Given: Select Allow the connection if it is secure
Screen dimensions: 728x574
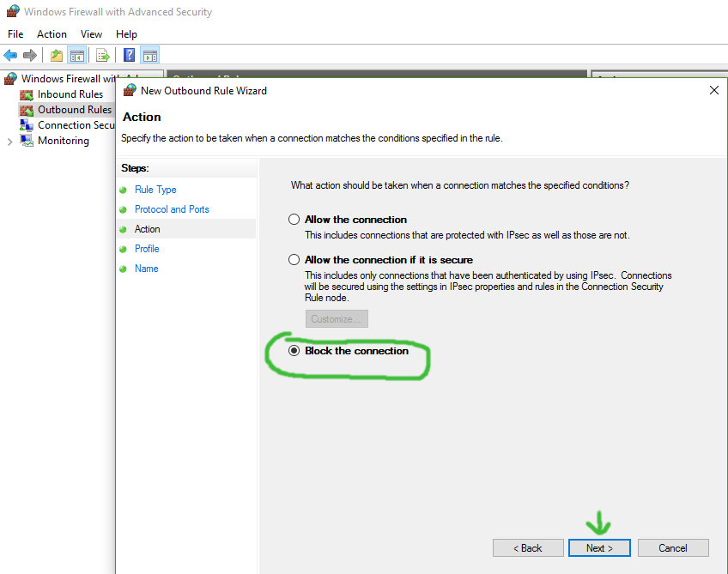Looking at the screenshot, I should tap(294, 259).
